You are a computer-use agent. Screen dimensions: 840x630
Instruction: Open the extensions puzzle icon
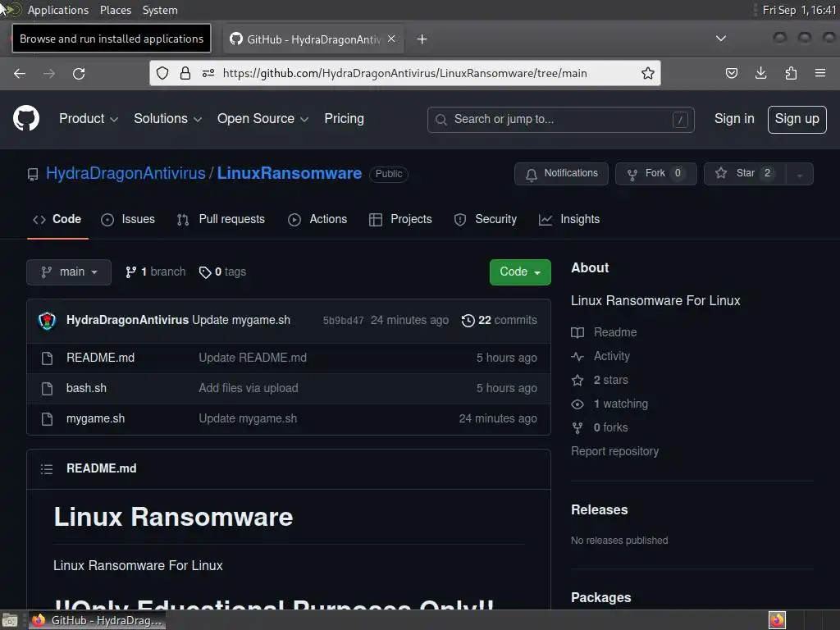click(x=791, y=73)
